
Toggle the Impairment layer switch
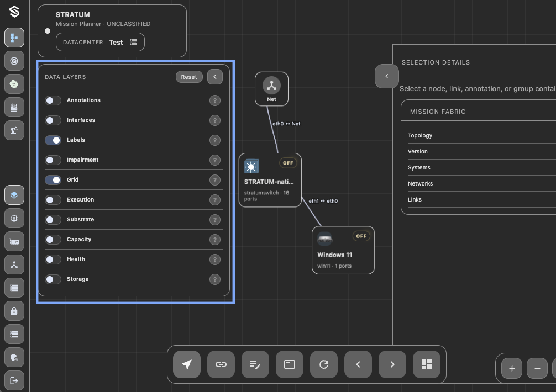click(x=53, y=160)
